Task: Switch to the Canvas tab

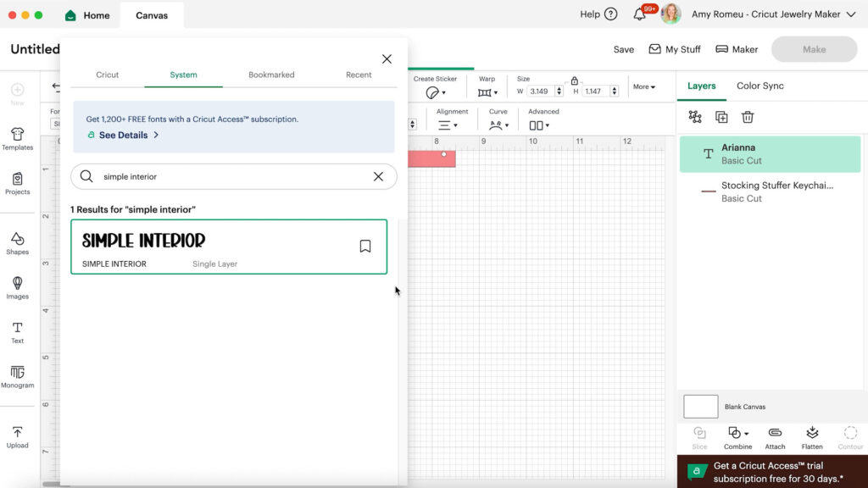Action: click(152, 15)
